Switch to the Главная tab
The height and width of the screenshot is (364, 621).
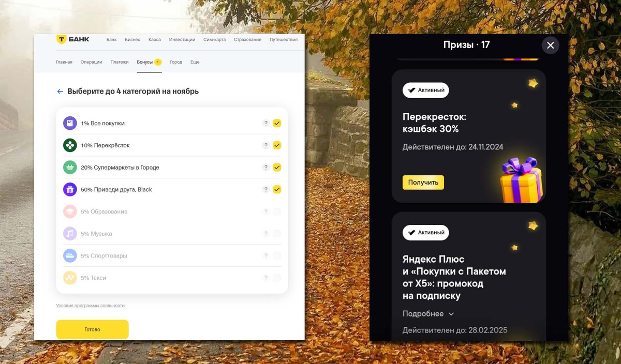(64, 62)
